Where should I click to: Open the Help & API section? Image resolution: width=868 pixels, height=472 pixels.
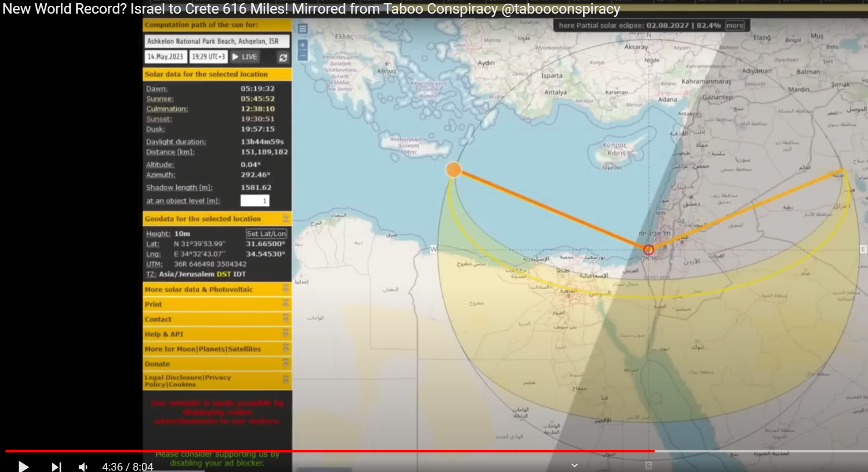[285, 334]
